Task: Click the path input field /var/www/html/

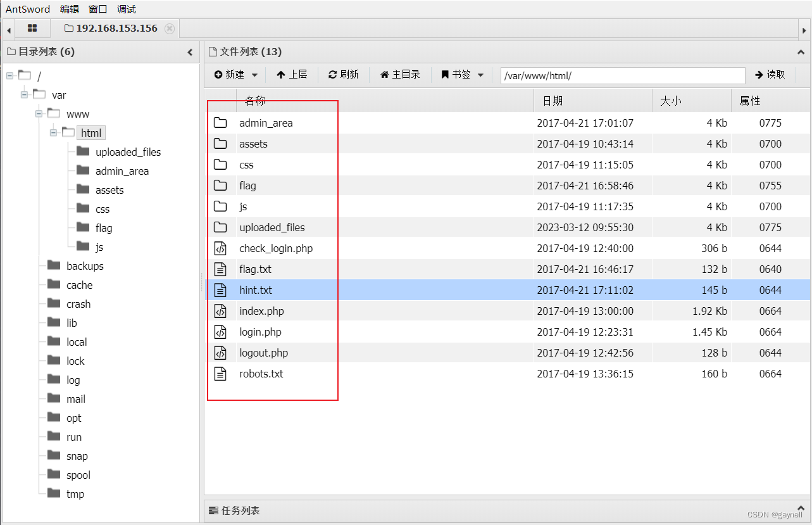Action: [x=623, y=75]
